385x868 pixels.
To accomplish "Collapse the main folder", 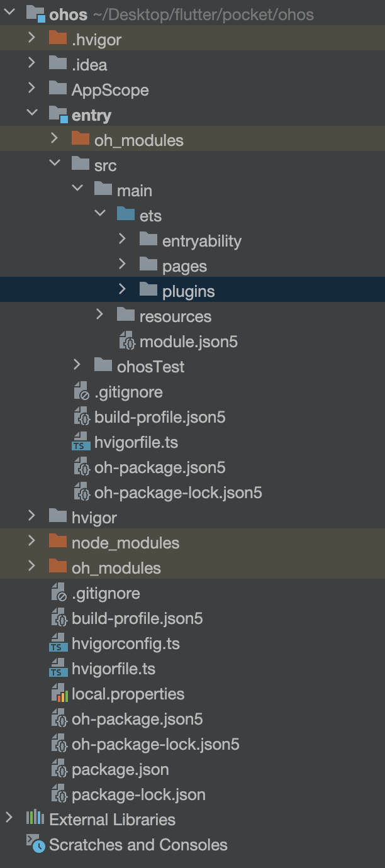I will (77, 190).
